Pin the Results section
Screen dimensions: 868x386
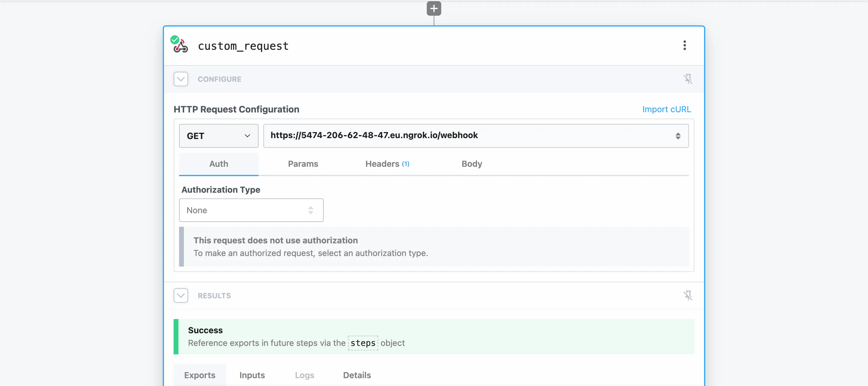[x=687, y=296]
